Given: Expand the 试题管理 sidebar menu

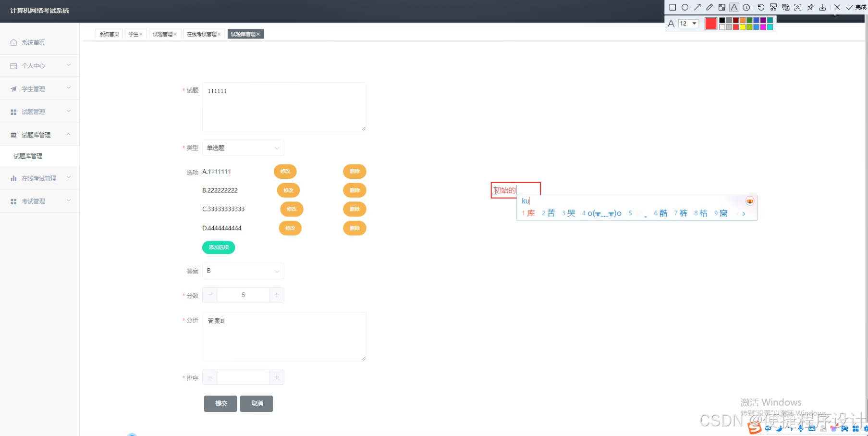Looking at the screenshot, I should point(39,112).
